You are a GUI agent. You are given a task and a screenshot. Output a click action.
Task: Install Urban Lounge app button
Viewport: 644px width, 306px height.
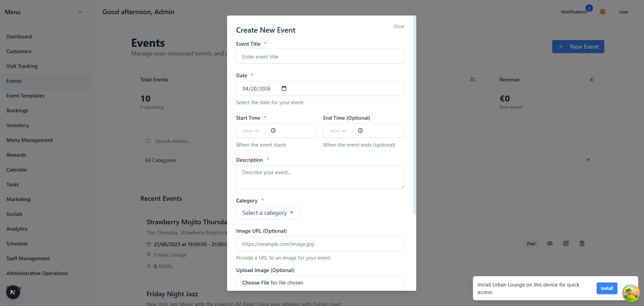click(607, 288)
